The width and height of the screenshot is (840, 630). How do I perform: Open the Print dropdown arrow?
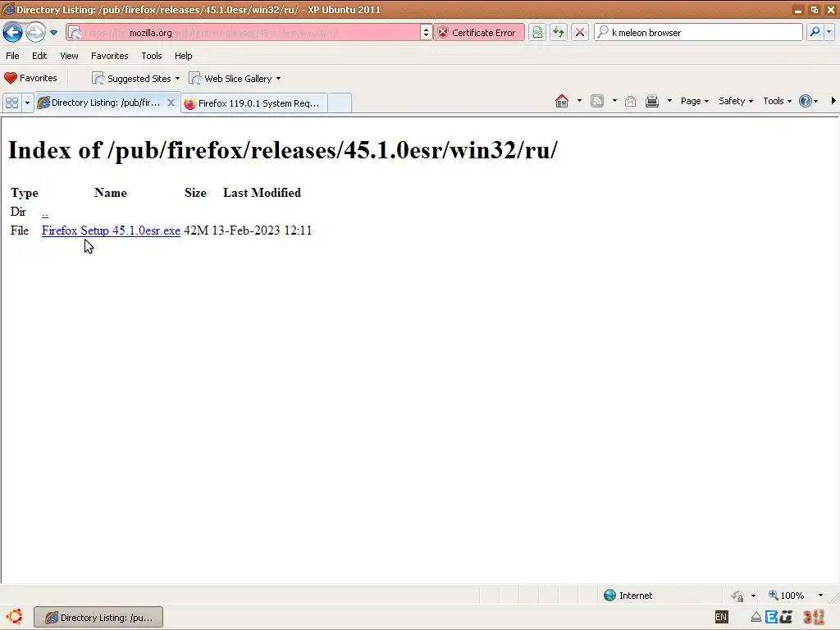[x=669, y=101]
